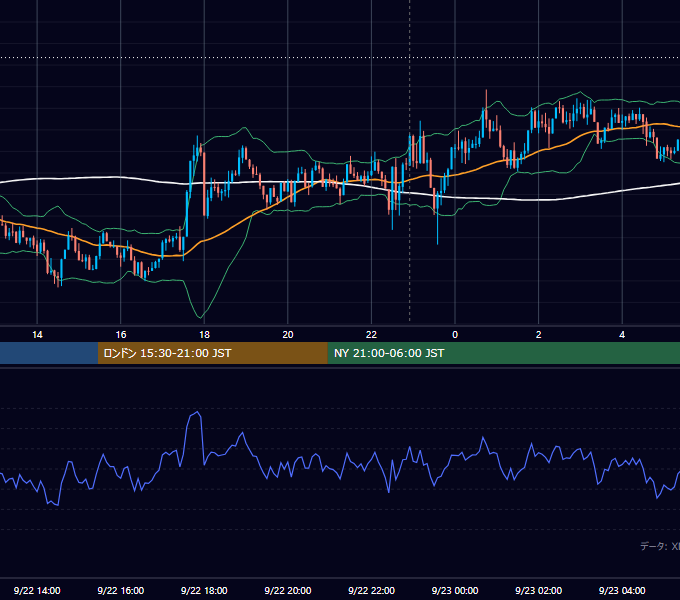Click the 9/22 14:00 date label
Image resolution: width=680 pixels, height=600 pixels.
click(37, 590)
